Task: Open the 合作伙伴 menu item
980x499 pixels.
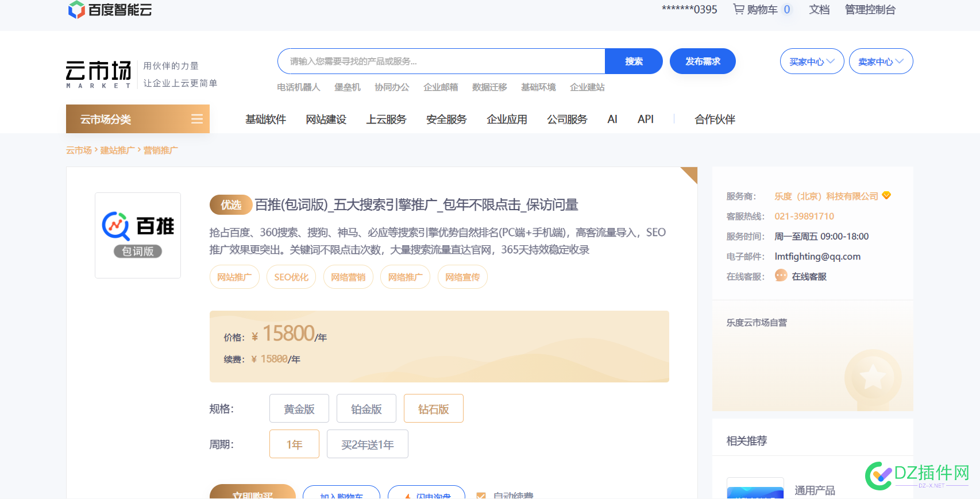Action: 715,119
